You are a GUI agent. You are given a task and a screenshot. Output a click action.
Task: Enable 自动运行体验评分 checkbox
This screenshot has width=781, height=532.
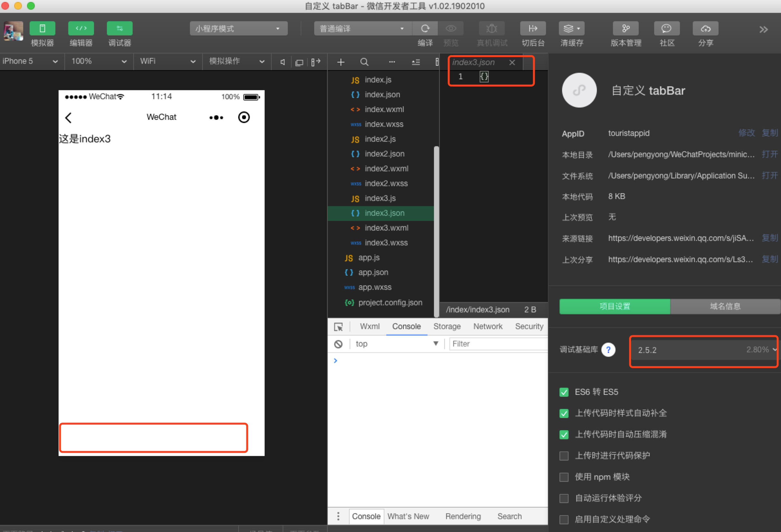pyautogui.click(x=564, y=499)
